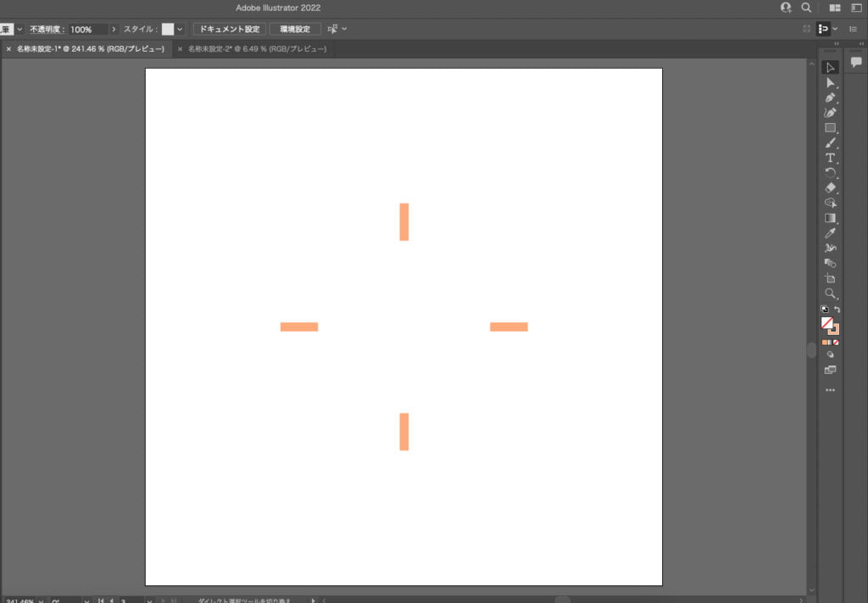Set paint mode to None
Viewport: 868px width, 603px height.
pos(837,343)
